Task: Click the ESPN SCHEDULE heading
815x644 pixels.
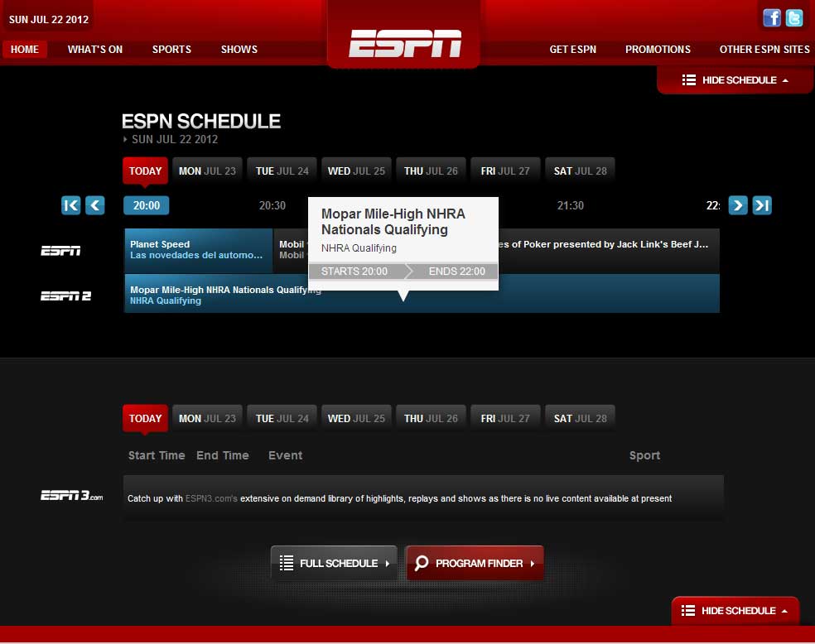Action: click(201, 122)
